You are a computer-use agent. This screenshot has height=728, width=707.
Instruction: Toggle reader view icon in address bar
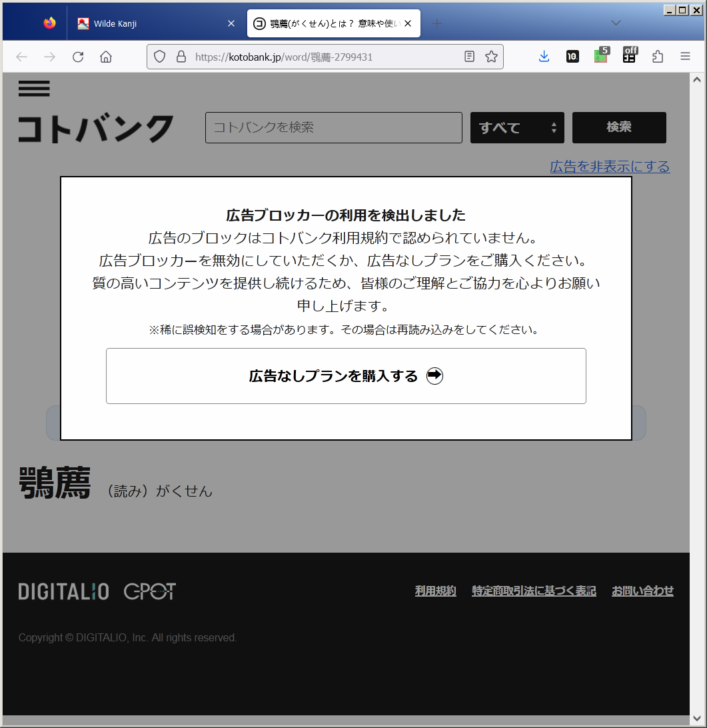pyautogui.click(x=470, y=57)
